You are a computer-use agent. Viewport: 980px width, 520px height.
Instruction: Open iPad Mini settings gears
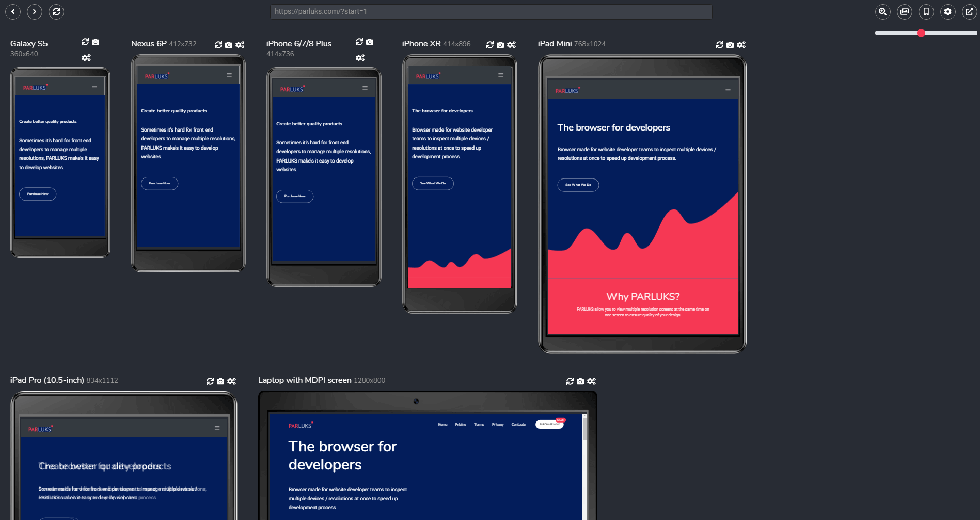click(x=741, y=45)
